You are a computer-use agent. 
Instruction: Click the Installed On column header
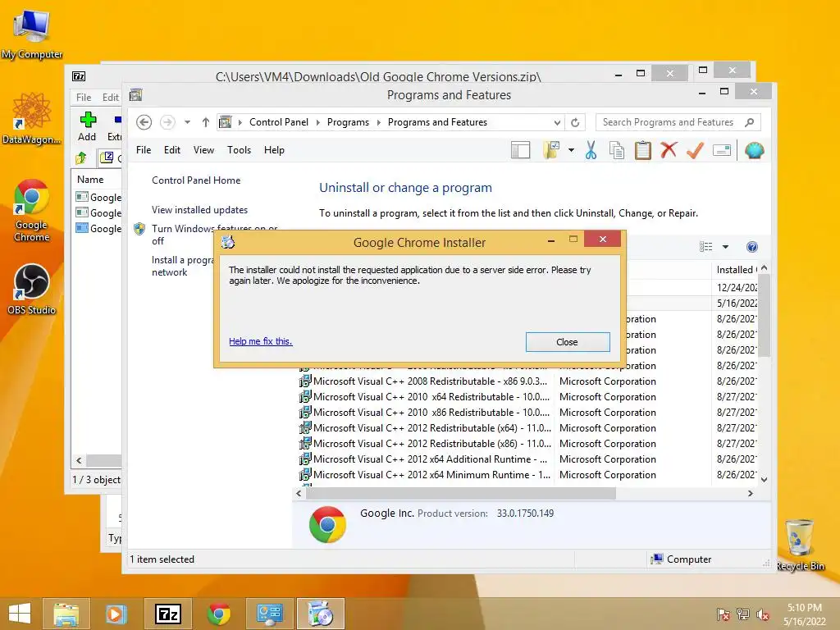736,270
